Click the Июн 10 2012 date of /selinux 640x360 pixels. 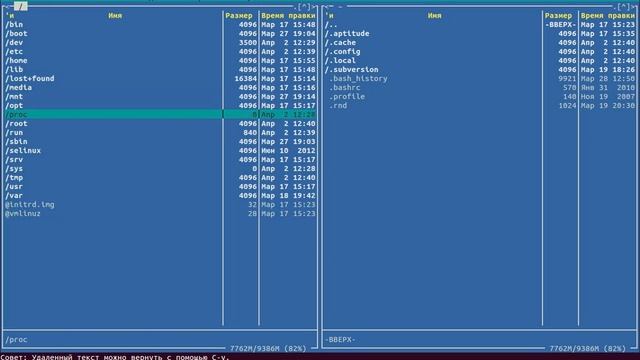(x=288, y=151)
